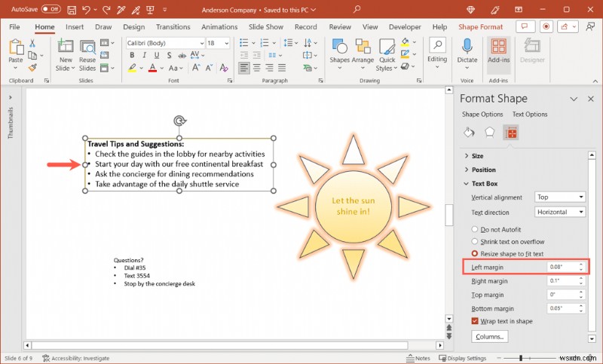
Task: Click the rotation handle above text box
Action: pyautogui.click(x=179, y=121)
